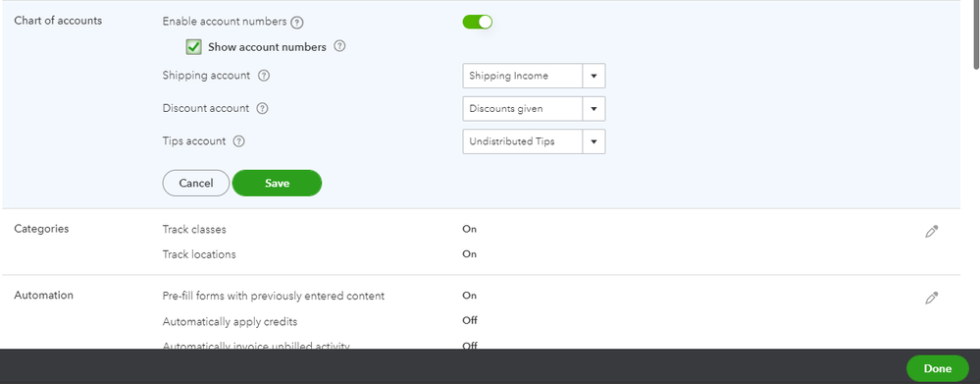This screenshot has width=980, height=384.
Task: Toggle off Enable account numbers switch
Action: point(478,22)
